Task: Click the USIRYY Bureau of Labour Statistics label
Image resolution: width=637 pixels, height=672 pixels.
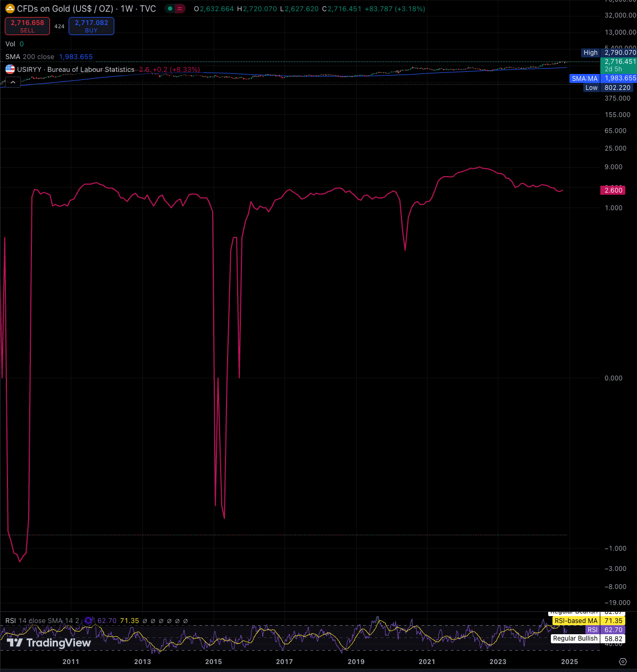Action: (x=74, y=69)
